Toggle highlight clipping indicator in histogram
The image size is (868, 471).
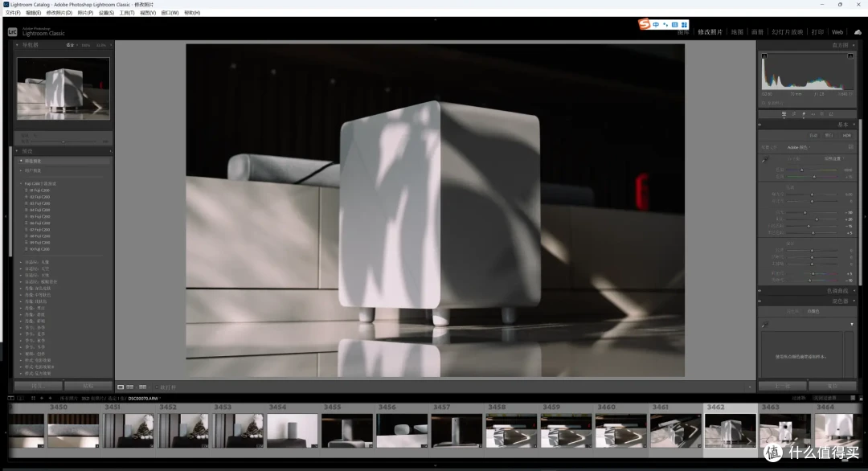850,56
